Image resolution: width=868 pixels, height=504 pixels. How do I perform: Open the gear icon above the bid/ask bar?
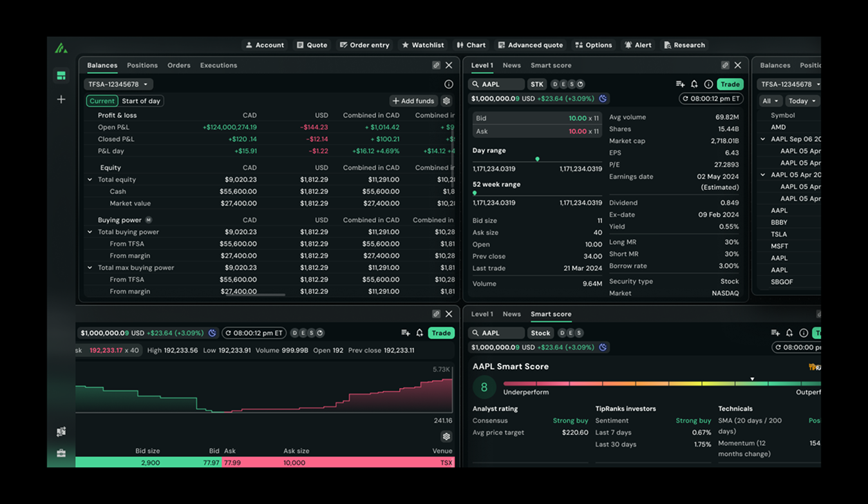[x=446, y=436]
